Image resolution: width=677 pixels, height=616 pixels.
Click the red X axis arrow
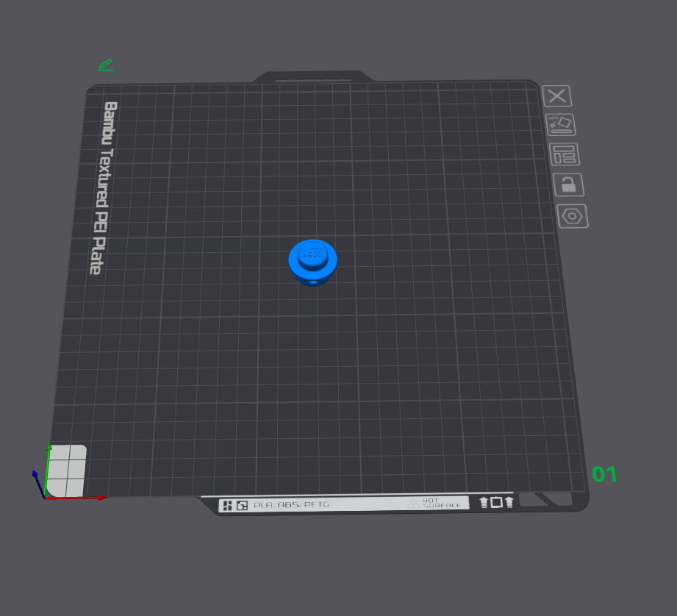pos(76,498)
